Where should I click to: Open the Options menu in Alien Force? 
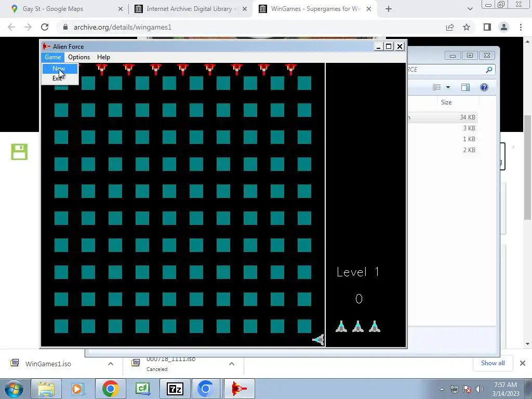pyautogui.click(x=79, y=57)
